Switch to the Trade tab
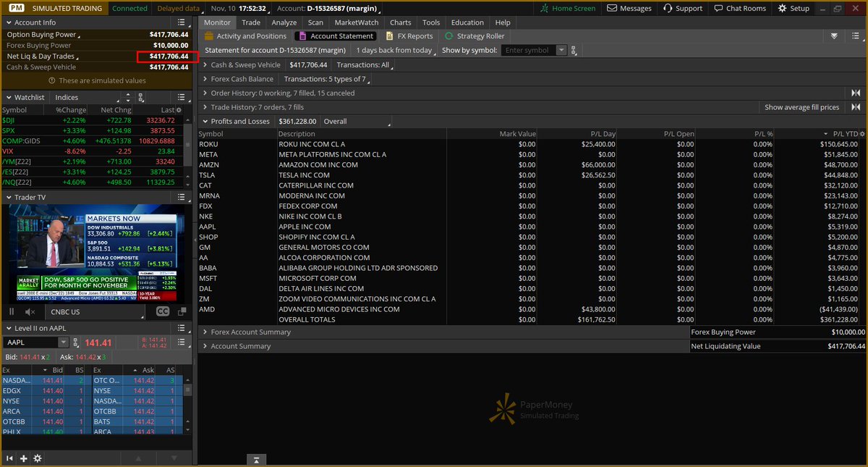 [x=250, y=22]
